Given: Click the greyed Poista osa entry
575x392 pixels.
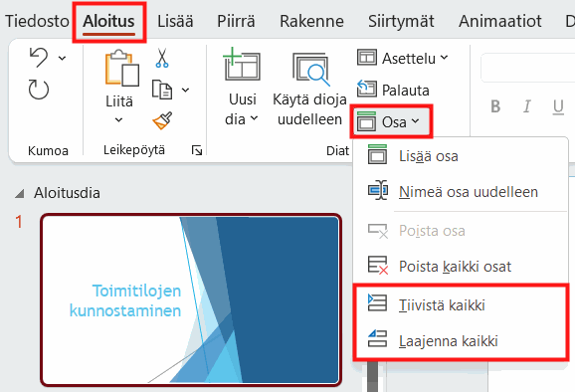Looking at the screenshot, I should (x=461, y=231).
